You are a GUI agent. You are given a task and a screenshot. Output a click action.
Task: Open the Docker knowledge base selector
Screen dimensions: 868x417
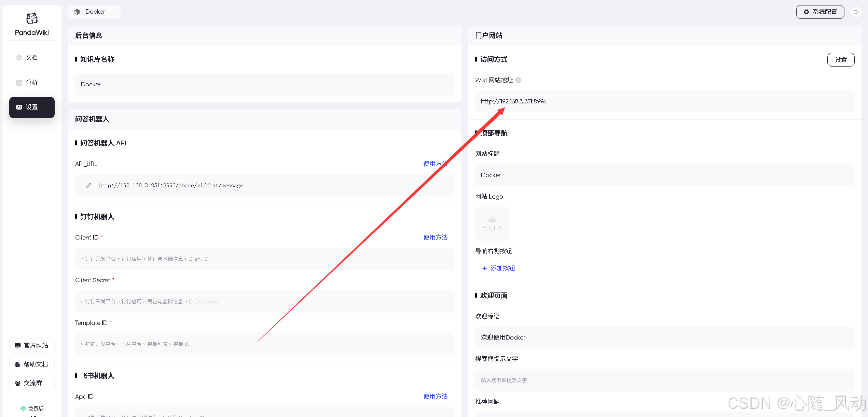pyautogui.click(x=94, y=12)
